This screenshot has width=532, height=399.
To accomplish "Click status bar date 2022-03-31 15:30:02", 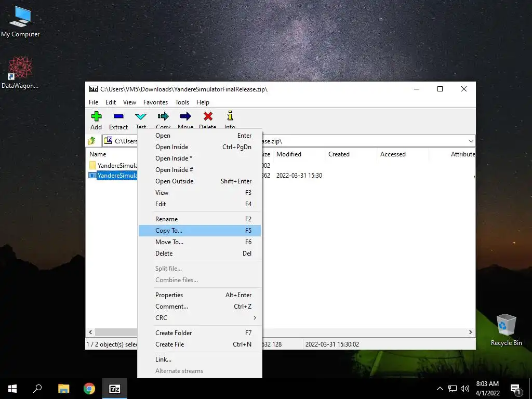I will [x=332, y=344].
